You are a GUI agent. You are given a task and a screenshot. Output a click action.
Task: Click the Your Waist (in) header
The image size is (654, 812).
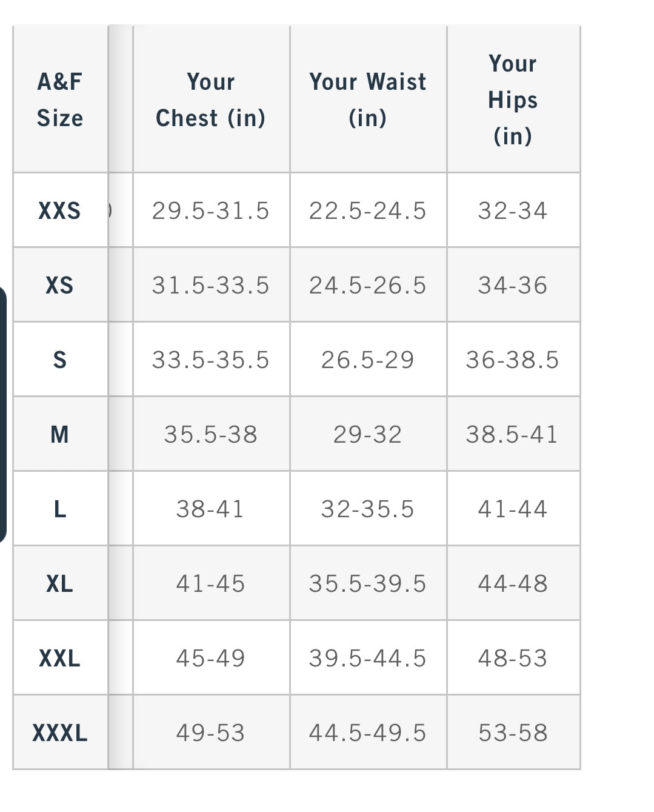pos(368,99)
